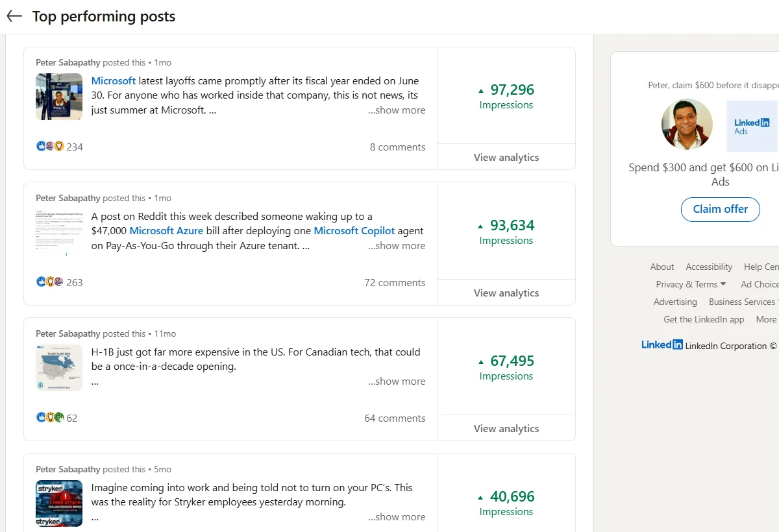Expand show more on Stryker post
Viewport: 779px width, 532px height.
tap(397, 517)
